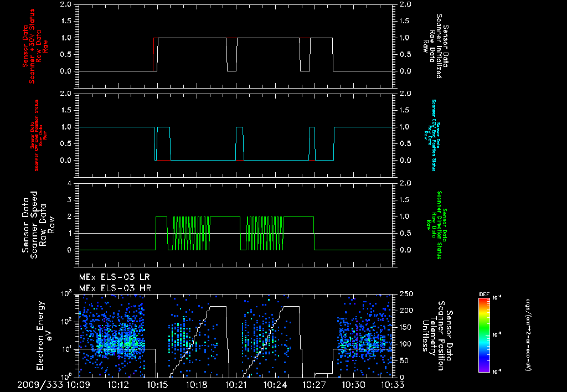
Task: Click inside the electron energy spectrogram panel
Action: 236,336
